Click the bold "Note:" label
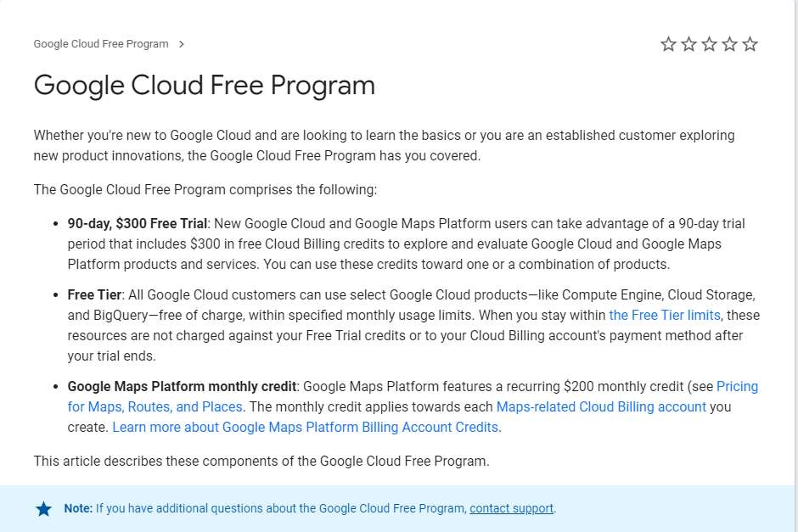798x532 pixels. tap(78, 508)
